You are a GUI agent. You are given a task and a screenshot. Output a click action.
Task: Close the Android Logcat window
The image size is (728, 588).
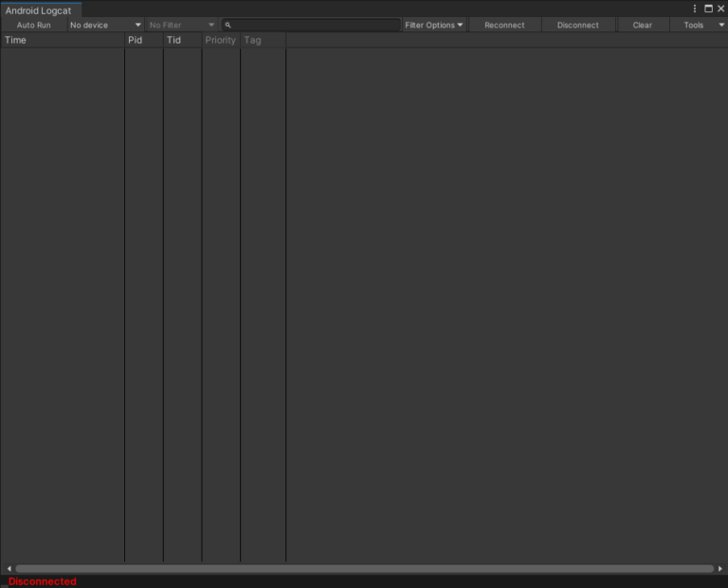[720, 9]
